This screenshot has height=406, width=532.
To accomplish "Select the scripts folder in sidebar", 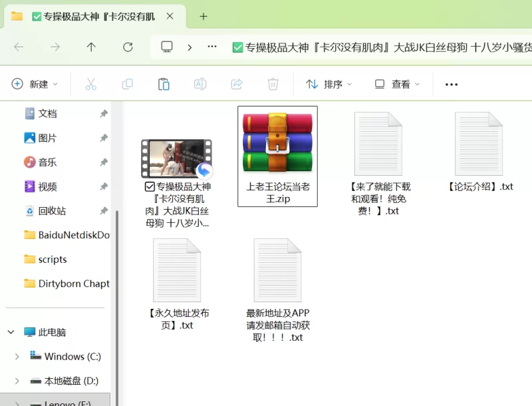I will pyautogui.click(x=52, y=260).
